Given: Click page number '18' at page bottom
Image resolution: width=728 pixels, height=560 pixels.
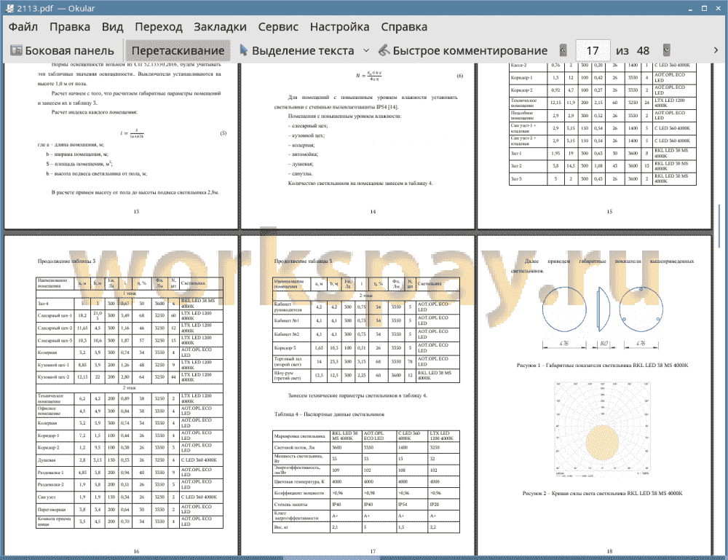Looking at the screenshot, I should click(x=609, y=551).
